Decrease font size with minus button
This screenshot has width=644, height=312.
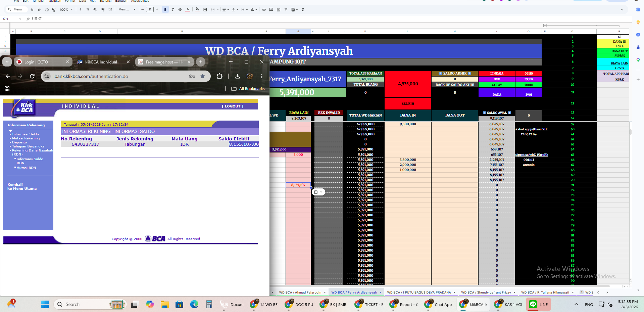143,10
